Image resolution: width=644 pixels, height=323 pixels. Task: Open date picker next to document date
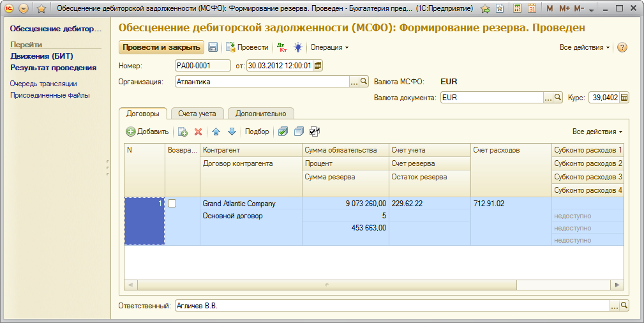(318, 65)
